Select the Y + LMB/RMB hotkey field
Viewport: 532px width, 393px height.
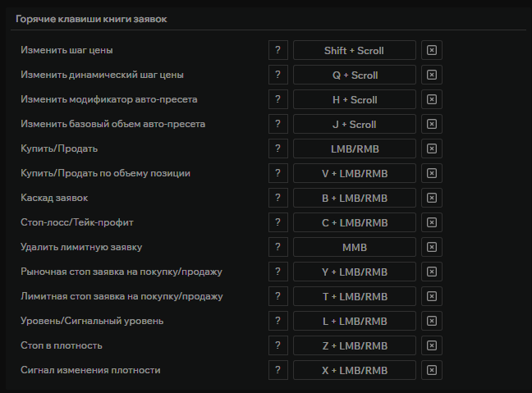pos(354,272)
